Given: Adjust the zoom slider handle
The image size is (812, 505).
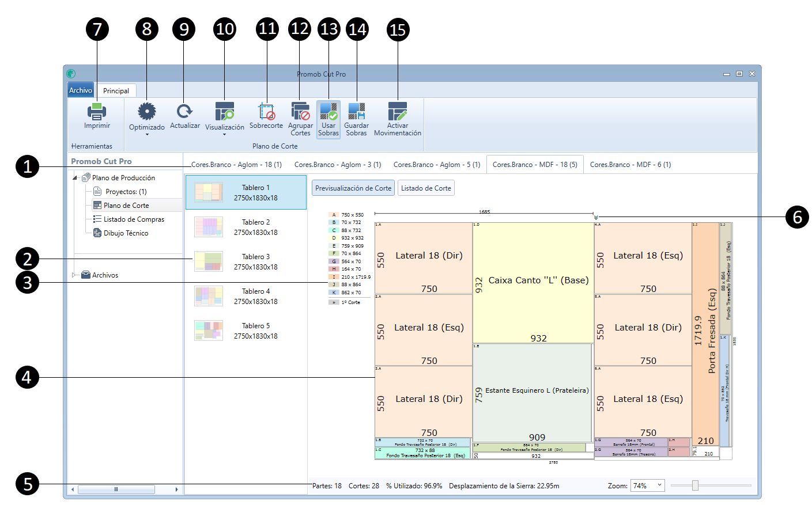Looking at the screenshot, I should [x=695, y=485].
